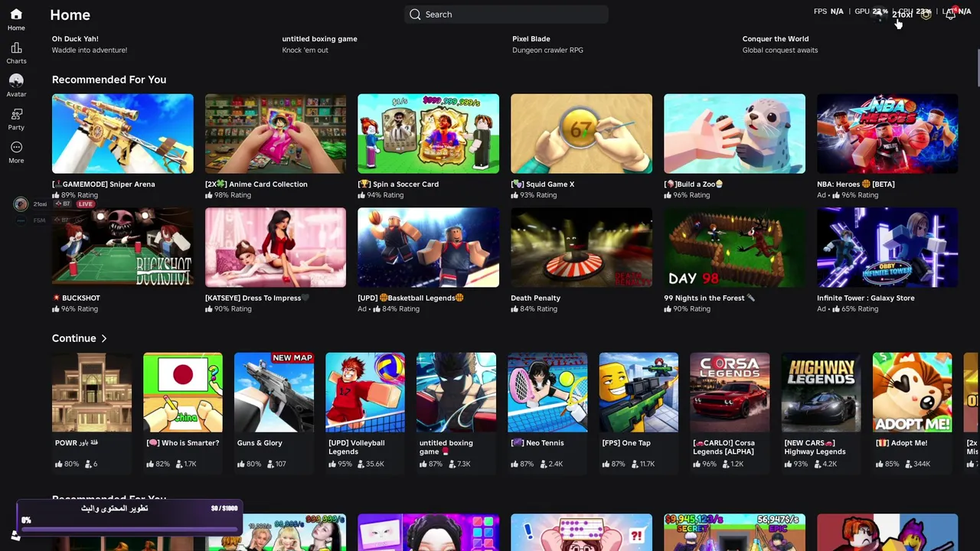This screenshot has height=551, width=980.
Task: Open the More sidebar menu
Action: click(16, 147)
